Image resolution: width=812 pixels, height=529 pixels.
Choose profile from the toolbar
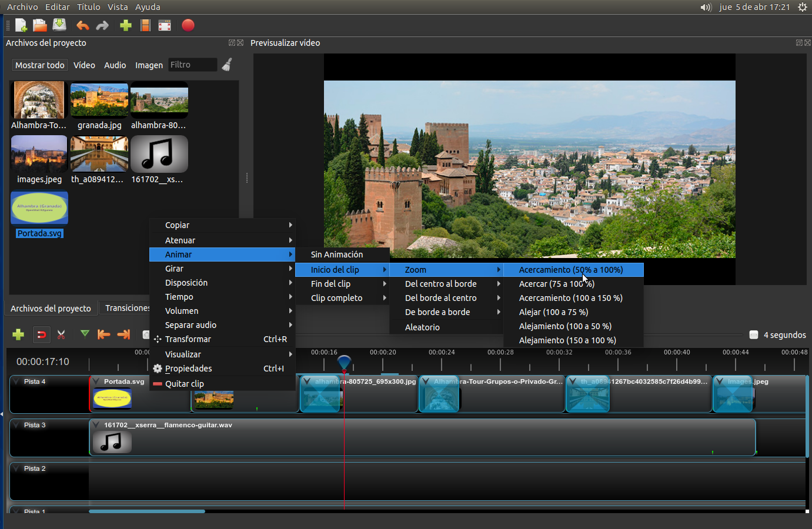[x=145, y=25]
